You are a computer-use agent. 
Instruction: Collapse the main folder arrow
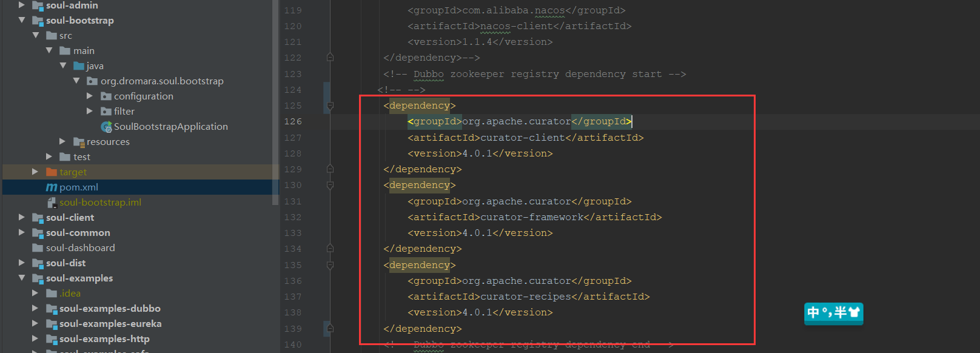(49, 50)
